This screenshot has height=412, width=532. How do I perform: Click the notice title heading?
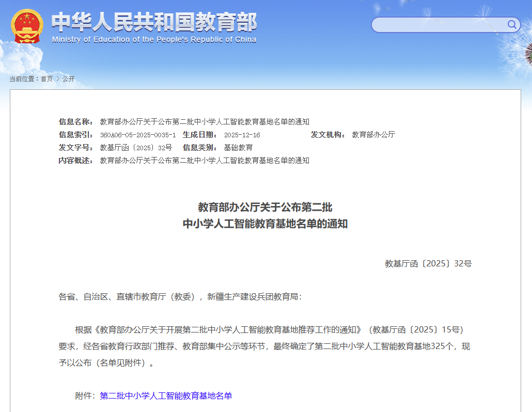[x=266, y=216]
